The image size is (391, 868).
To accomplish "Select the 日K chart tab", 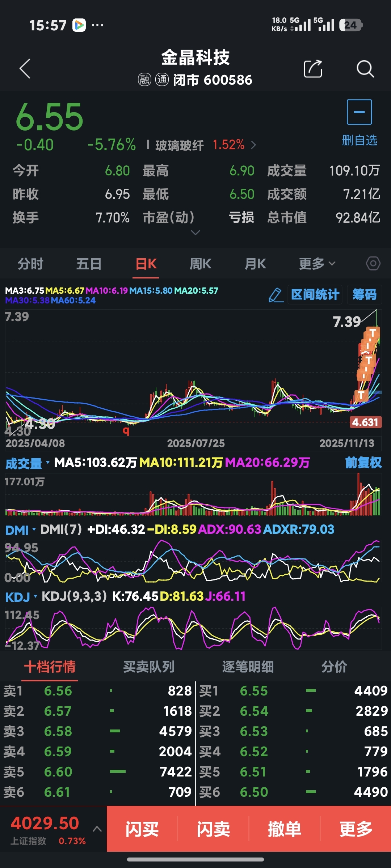I will 146,264.
